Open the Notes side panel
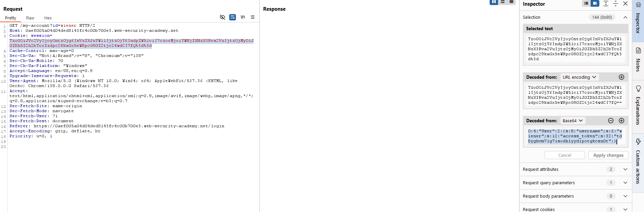 [x=638, y=60]
